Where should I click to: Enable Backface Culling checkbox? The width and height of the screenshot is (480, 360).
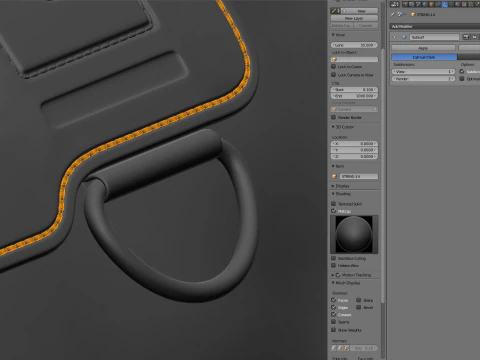coord(334,258)
